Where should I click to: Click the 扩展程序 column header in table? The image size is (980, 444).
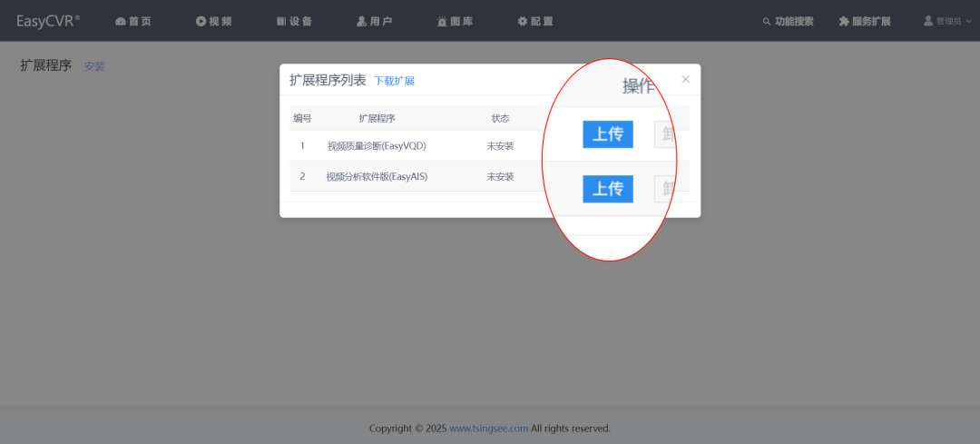click(377, 118)
